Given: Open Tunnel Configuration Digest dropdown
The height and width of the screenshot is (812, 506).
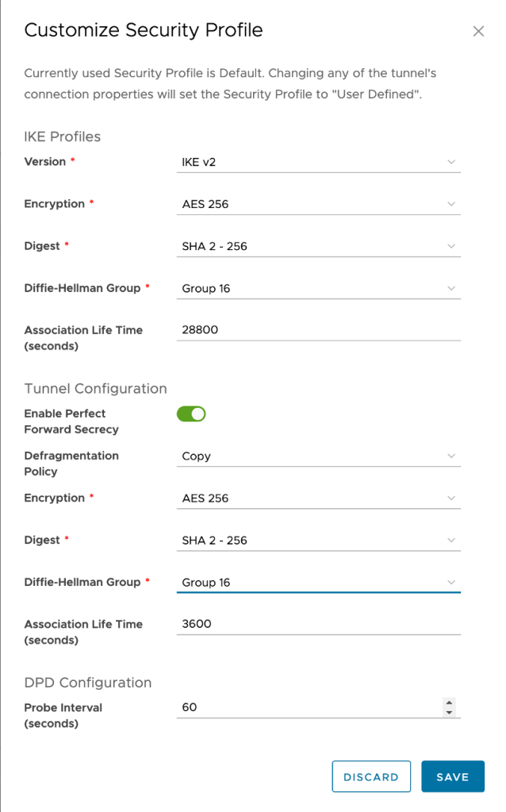Looking at the screenshot, I should 317,541.
